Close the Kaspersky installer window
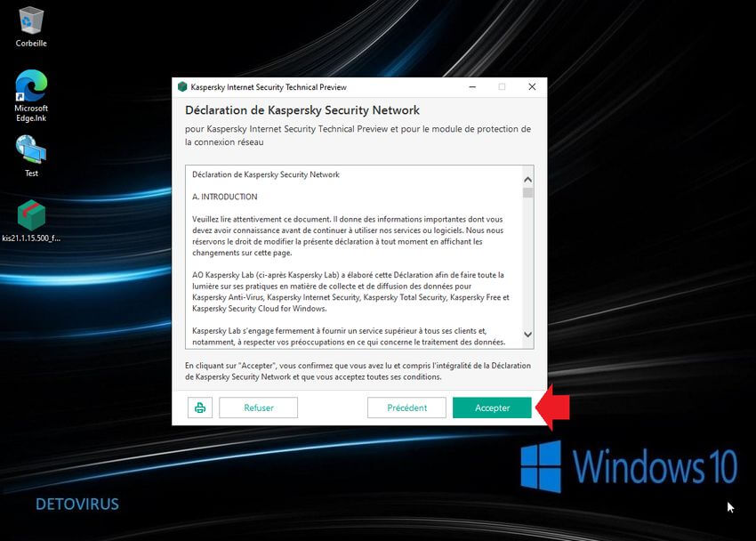The image size is (756, 541). (532, 87)
